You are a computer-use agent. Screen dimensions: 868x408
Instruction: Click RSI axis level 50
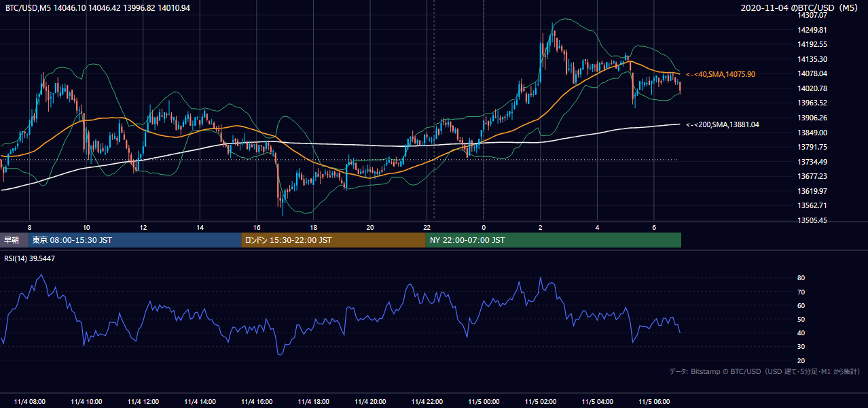(x=801, y=320)
